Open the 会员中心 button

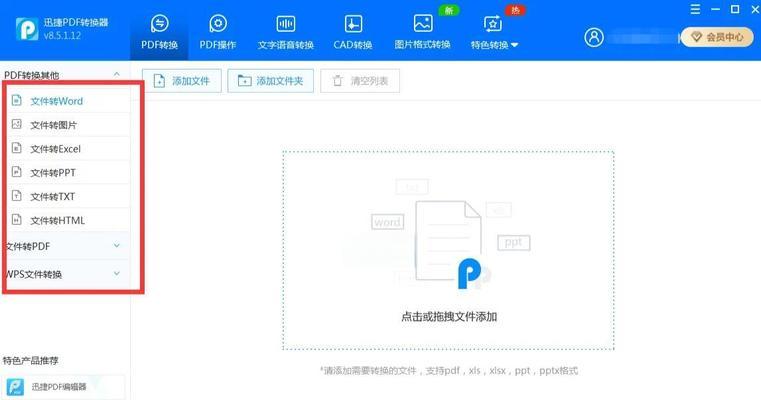click(717, 37)
